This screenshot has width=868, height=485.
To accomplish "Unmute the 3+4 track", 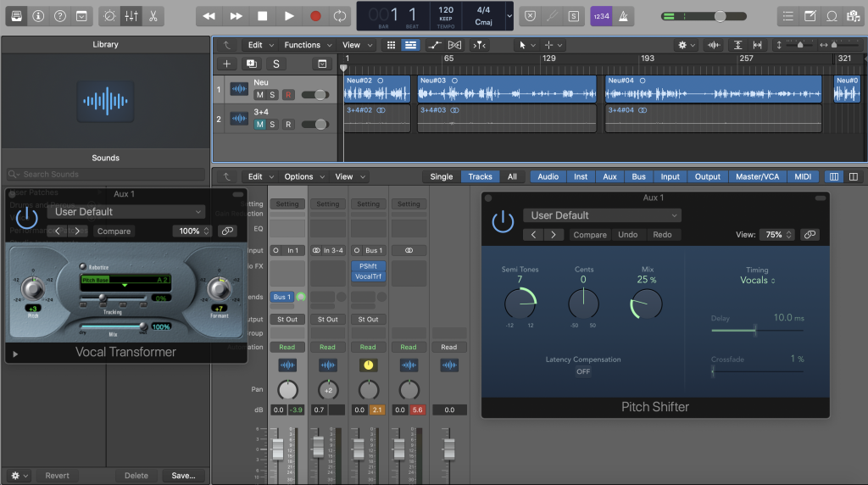I will (x=259, y=124).
